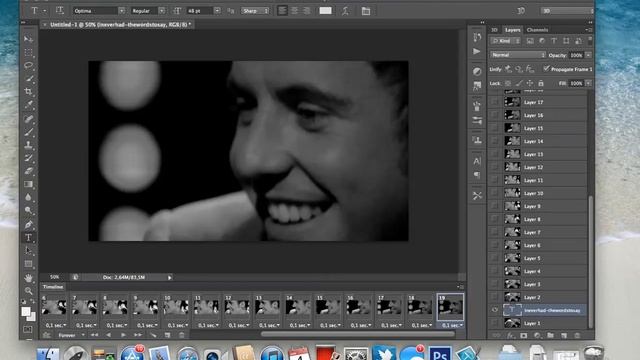Uncheck Propagate Frame 1
The image size is (640, 360).
click(546, 69)
